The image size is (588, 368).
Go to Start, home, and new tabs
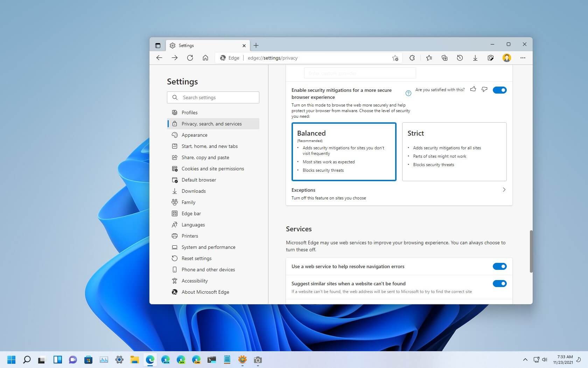(x=213, y=146)
